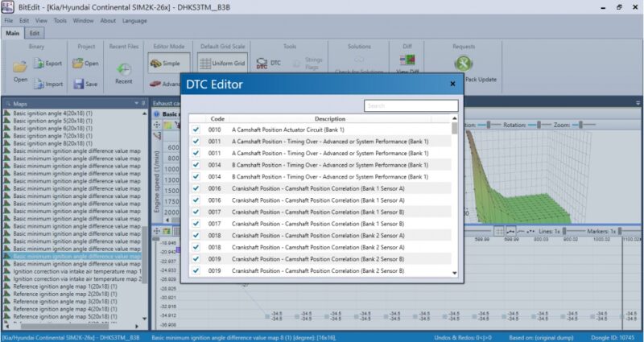Click the Open binary folder icon
Screen dimensions: 644x342
point(20,68)
